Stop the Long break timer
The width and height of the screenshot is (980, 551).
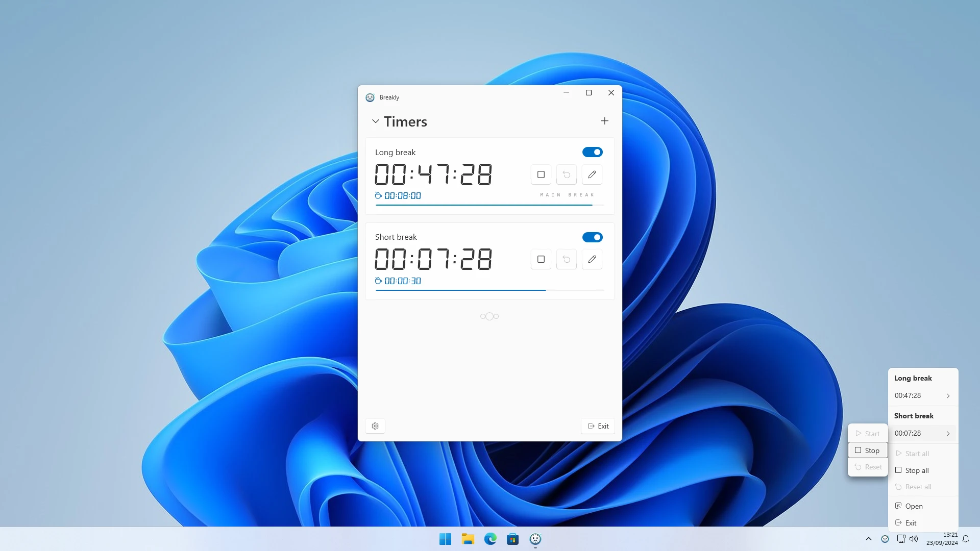click(541, 174)
